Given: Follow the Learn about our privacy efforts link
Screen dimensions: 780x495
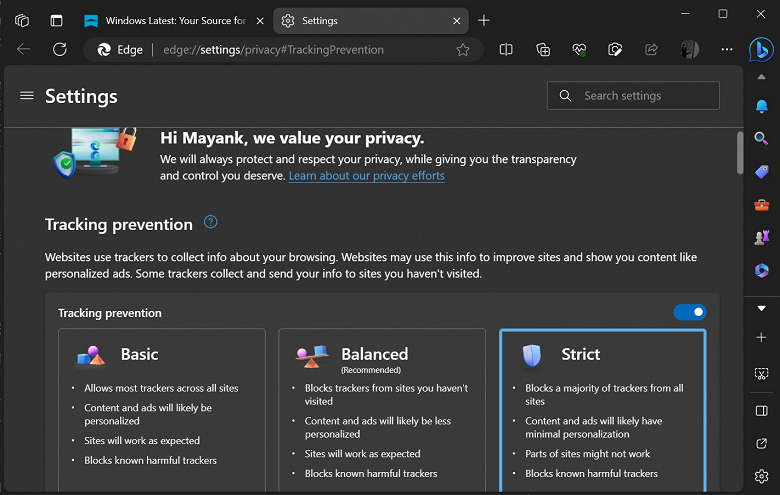Looking at the screenshot, I should [366, 176].
